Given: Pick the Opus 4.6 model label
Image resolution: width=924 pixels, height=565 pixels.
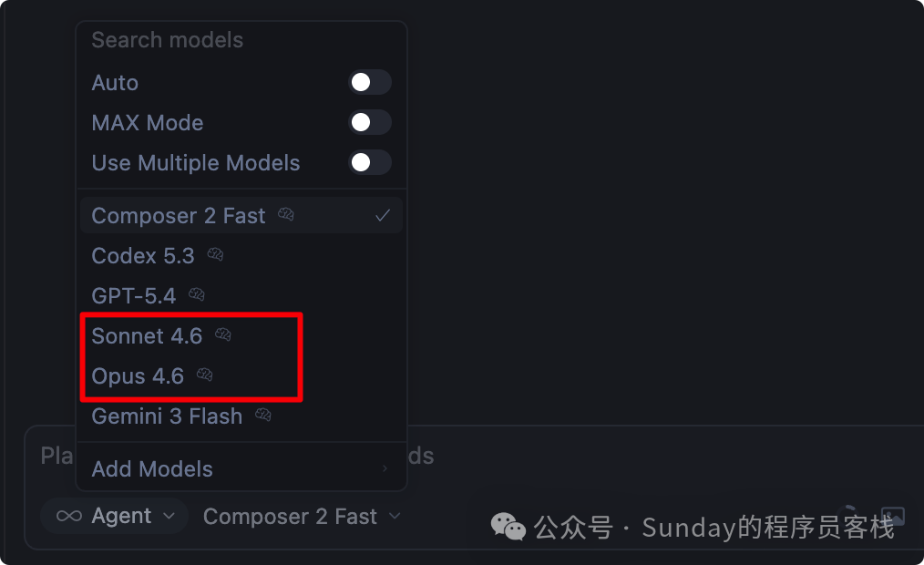Looking at the screenshot, I should [x=138, y=376].
